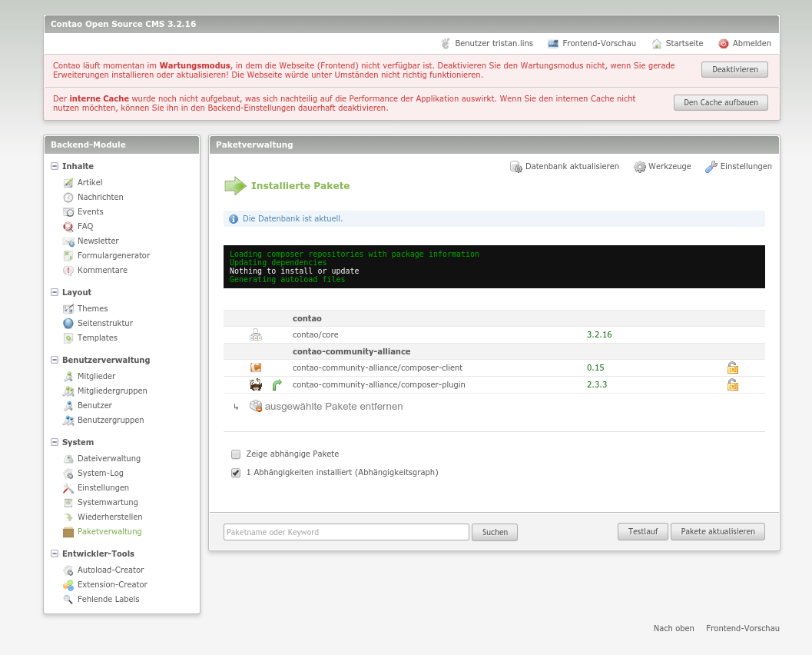Collapse the Layout section
Viewport: 812px width, 655px height.
point(55,292)
